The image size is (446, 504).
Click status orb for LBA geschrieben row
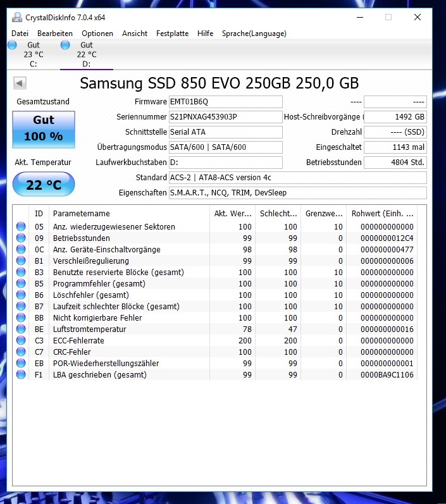pyautogui.click(x=21, y=374)
